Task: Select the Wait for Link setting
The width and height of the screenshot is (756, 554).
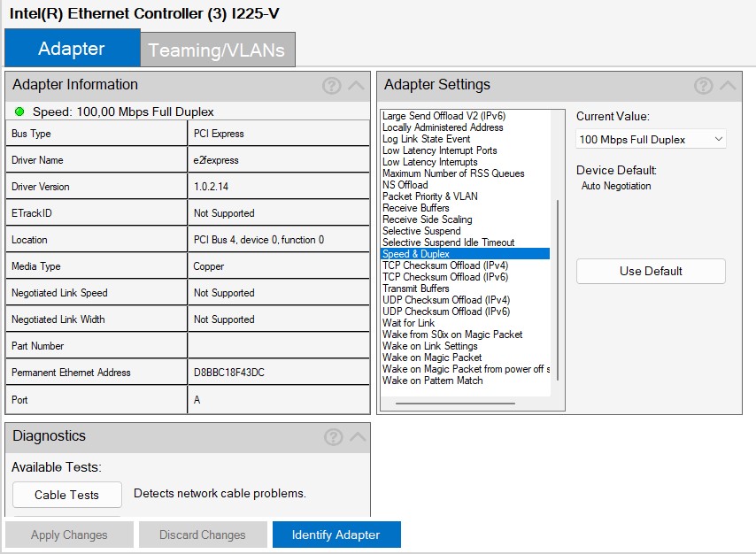Action: pyautogui.click(x=408, y=323)
